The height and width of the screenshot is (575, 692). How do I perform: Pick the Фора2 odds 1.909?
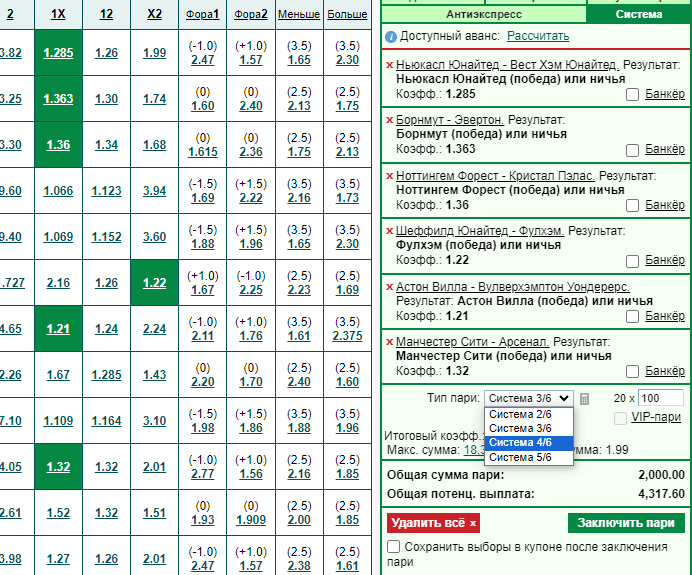tap(251, 520)
